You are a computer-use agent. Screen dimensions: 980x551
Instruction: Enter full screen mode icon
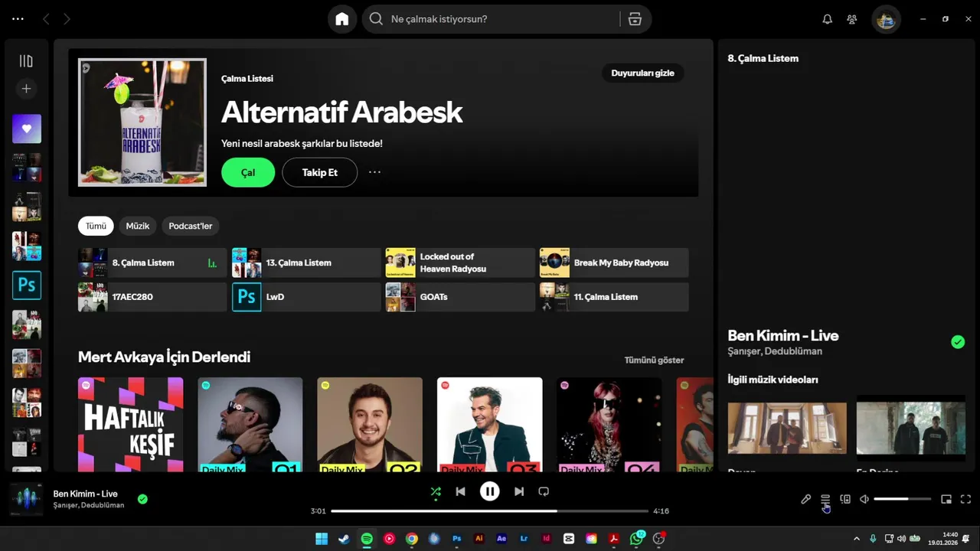pos(965,499)
